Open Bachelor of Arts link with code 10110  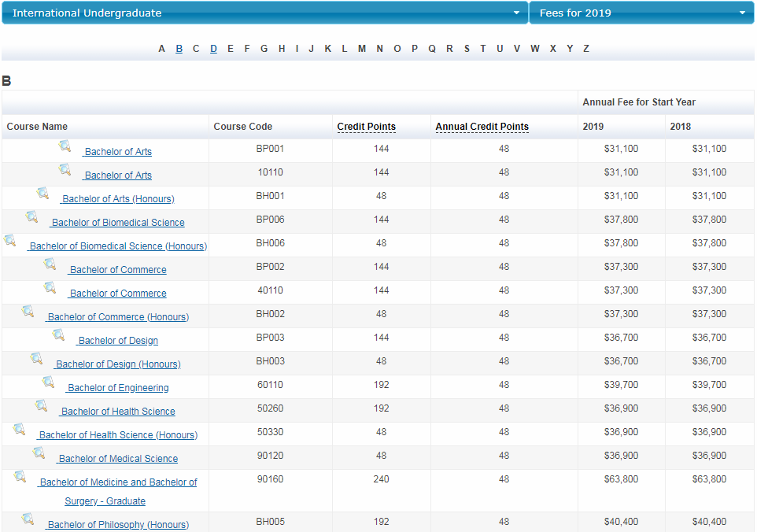pyautogui.click(x=118, y=175)
